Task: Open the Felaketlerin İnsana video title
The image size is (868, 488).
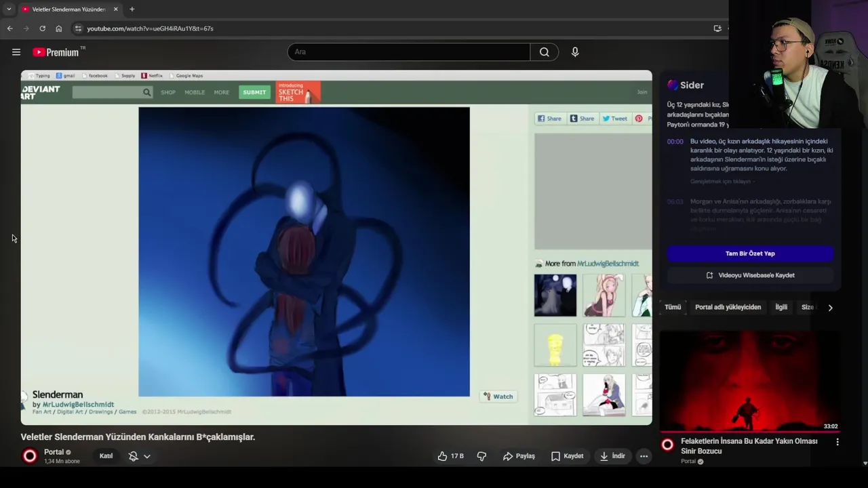Action: coord(749,446)
